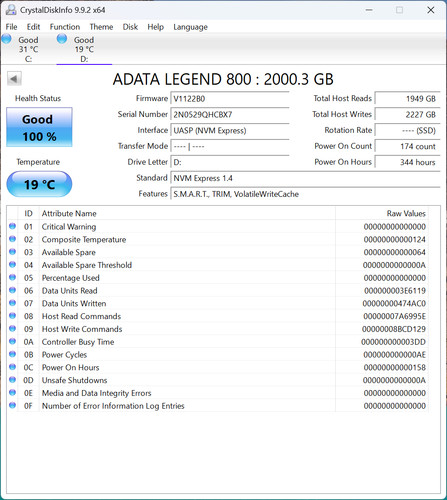Image resolution: width=447 pixels, height=500 pixels.
Task: Click the Total Host Reads value 1949 GB
Action: tap(407, 99)
